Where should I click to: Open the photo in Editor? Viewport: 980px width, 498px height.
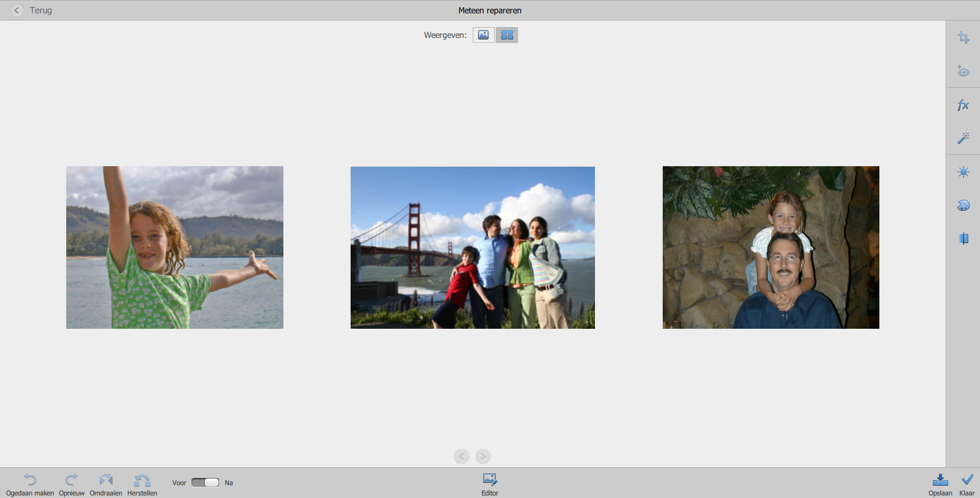490,485
